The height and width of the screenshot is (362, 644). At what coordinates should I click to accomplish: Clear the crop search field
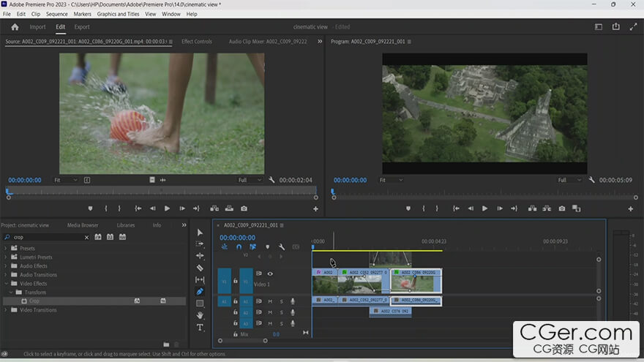click(x=86, y=237)
